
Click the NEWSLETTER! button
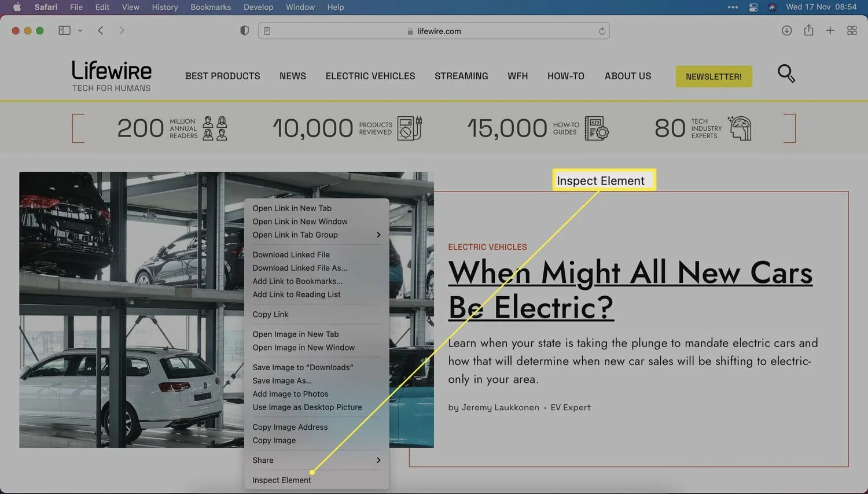point(713,76)
